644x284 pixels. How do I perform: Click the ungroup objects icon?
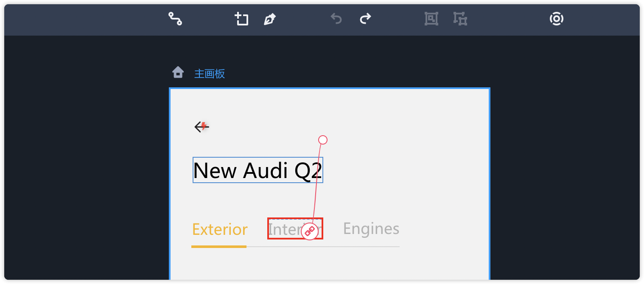pyautogui.click(x=460, y=19)
